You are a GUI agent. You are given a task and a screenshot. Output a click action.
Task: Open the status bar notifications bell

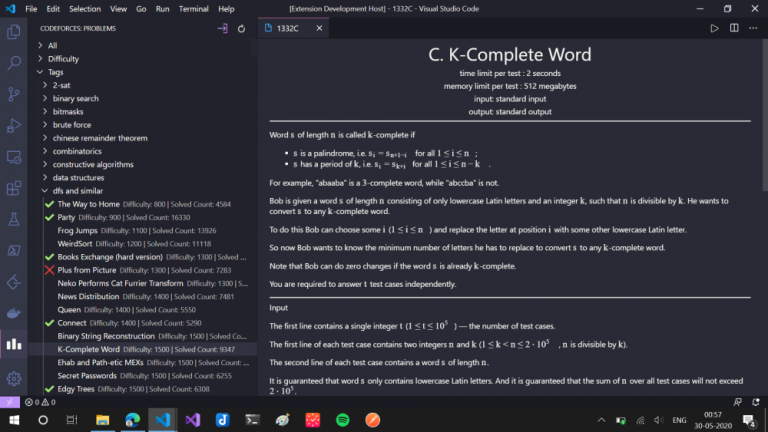point(756,402)
